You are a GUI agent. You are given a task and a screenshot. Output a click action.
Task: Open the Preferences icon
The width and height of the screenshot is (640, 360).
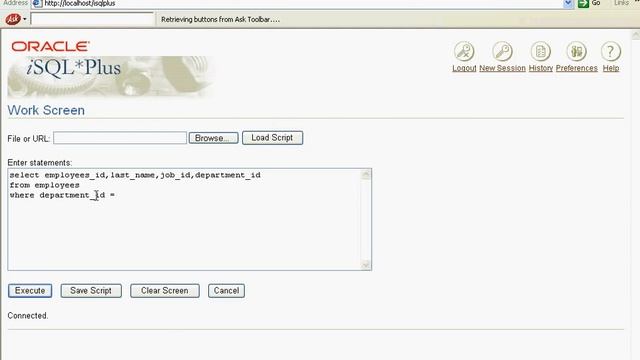tap(576, 51)
